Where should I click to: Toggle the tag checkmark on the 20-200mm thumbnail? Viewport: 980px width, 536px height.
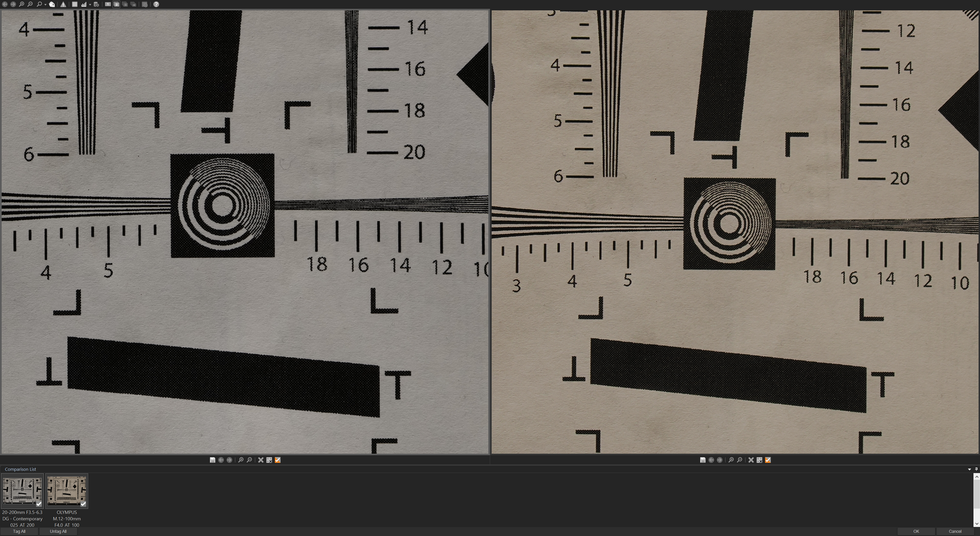tap(39, 504)
